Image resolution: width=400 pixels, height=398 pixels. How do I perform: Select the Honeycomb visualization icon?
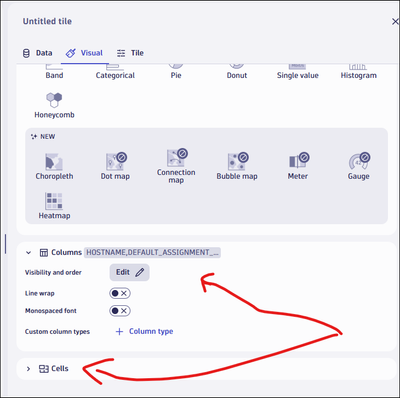coord(54,100)
